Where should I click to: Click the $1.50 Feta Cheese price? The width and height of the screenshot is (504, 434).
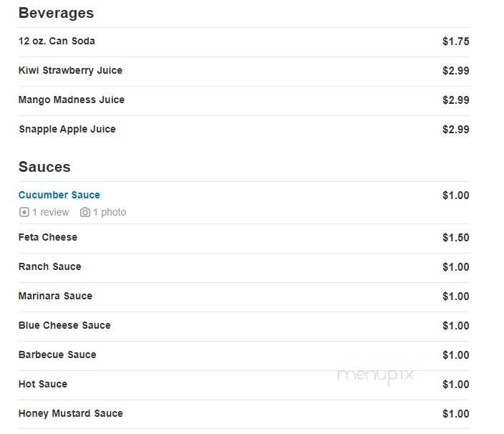click(456, 238)
